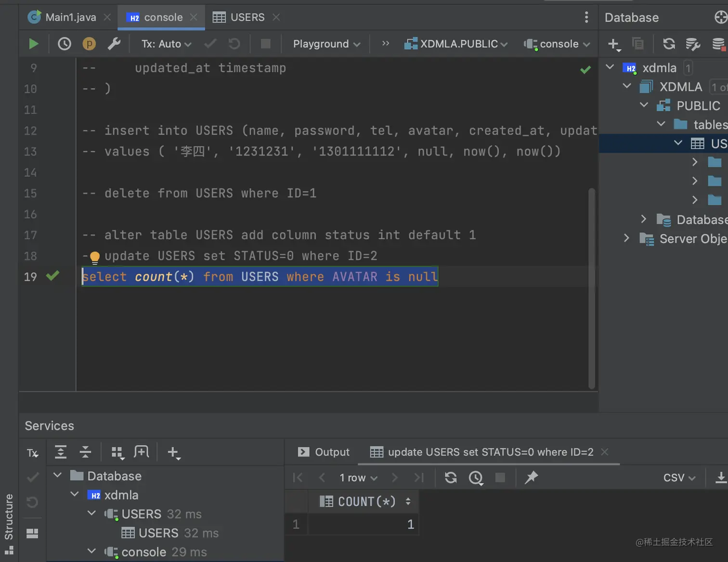Viewport: 728px width, 562px height.
Task: Click the COUNT(*) column header
Action: pyautogui.click(x=364, y=501)
